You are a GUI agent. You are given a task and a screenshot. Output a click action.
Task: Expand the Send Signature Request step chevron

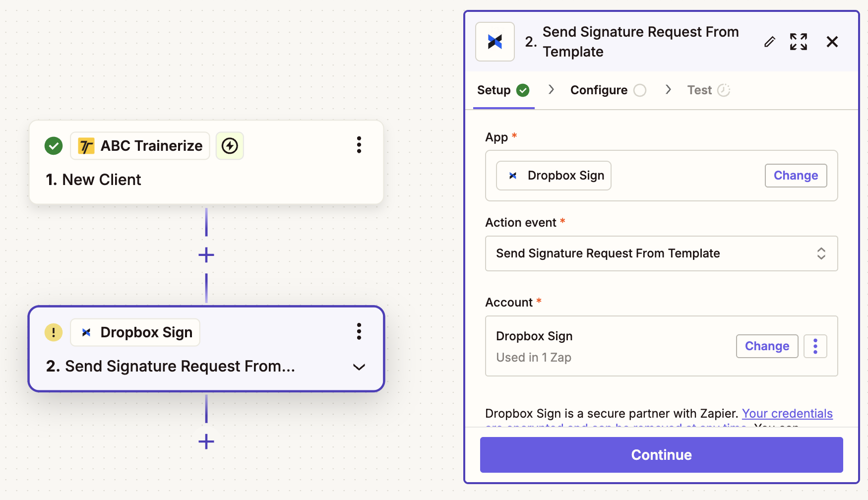359,367
